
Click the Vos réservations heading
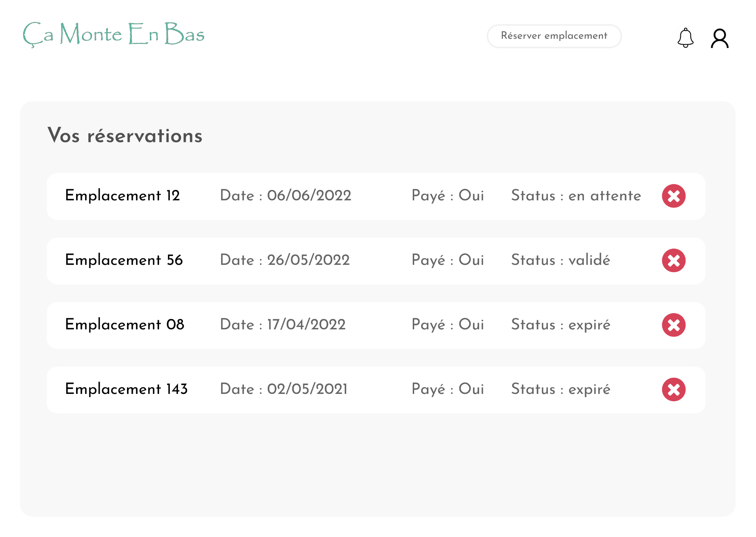125,135
